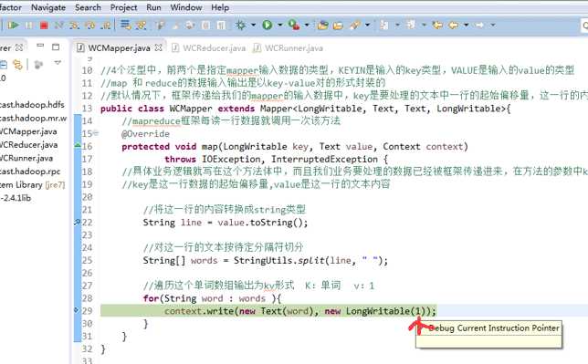Open the Window menu

click(186, 7)
